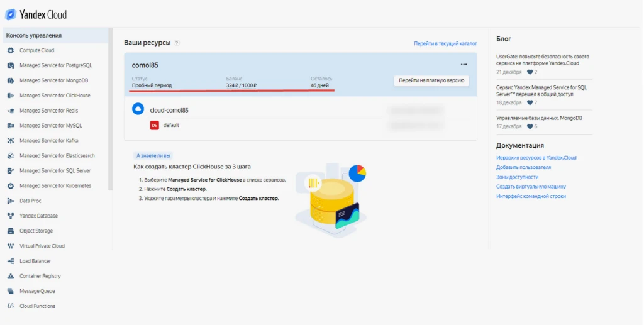Screen dimensions: 644x325
Task: Click the red DE folder icon
Action: (155, 125)
